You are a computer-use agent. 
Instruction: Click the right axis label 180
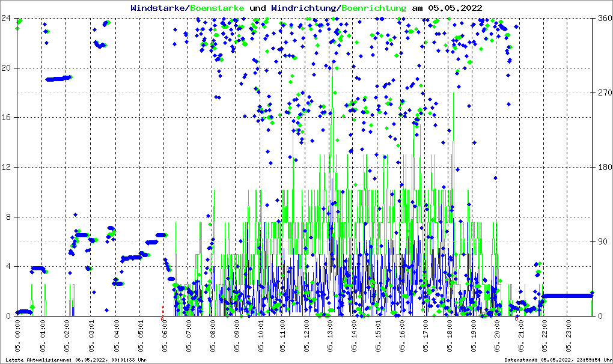coord(604,167)
